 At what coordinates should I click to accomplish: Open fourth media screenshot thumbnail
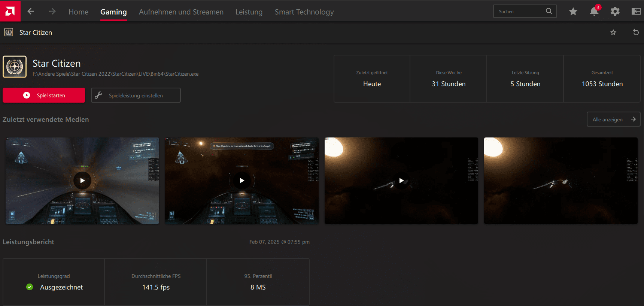pyautogui.click(x=561, y=181)
